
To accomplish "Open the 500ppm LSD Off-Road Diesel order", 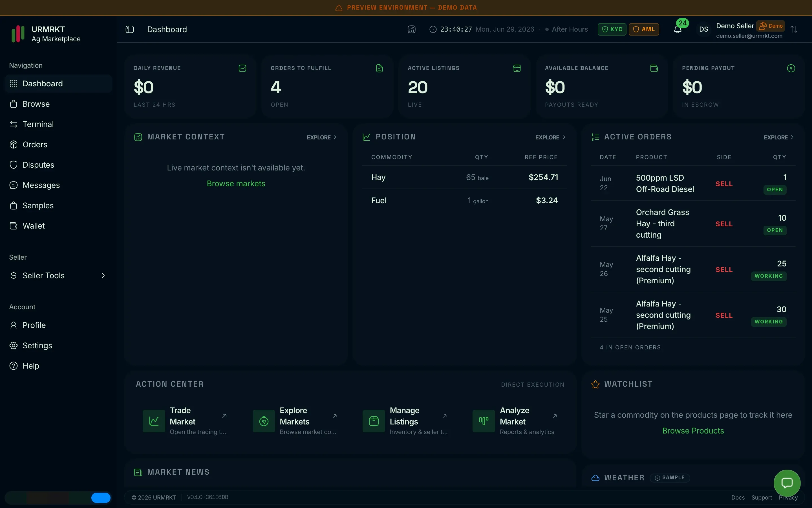I will [693, 183].
